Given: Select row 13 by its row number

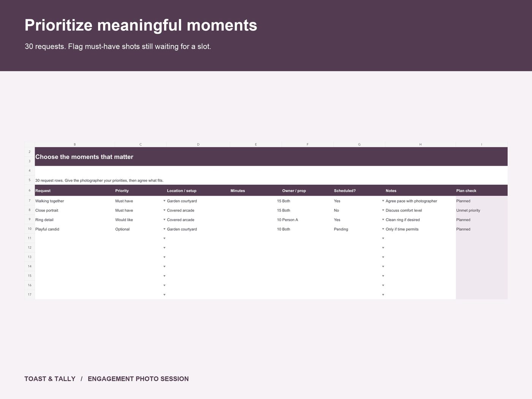Looking at the screenshot, I should pyautogui.click(x=30, y=257).
